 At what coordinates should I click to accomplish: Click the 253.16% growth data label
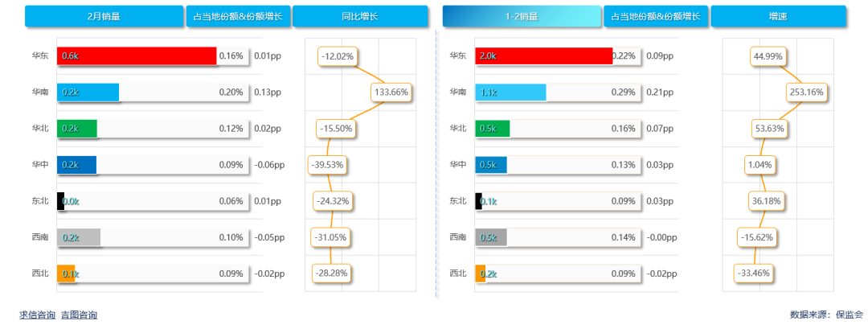coord(808,93)
